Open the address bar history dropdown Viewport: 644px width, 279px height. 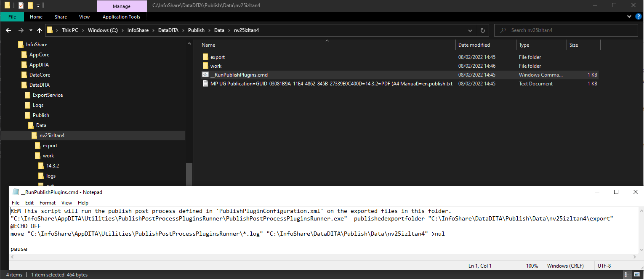click(470, 30)
